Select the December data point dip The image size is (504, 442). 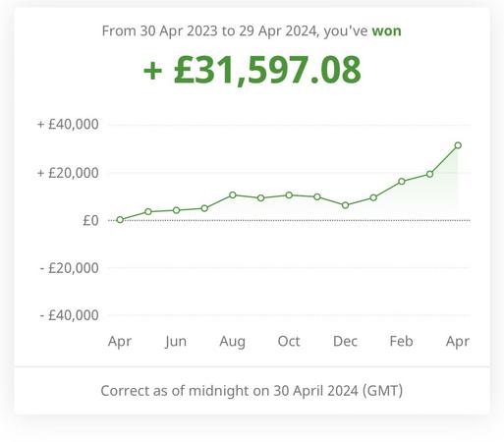pos(345,205)
